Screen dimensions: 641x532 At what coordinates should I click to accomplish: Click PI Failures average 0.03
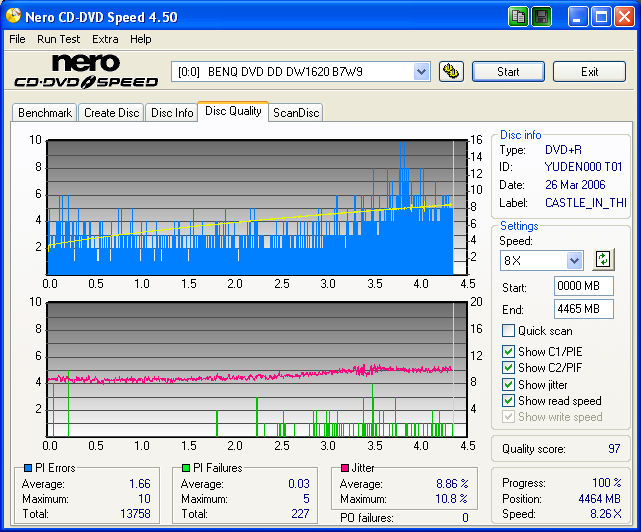tap(299, 484)
